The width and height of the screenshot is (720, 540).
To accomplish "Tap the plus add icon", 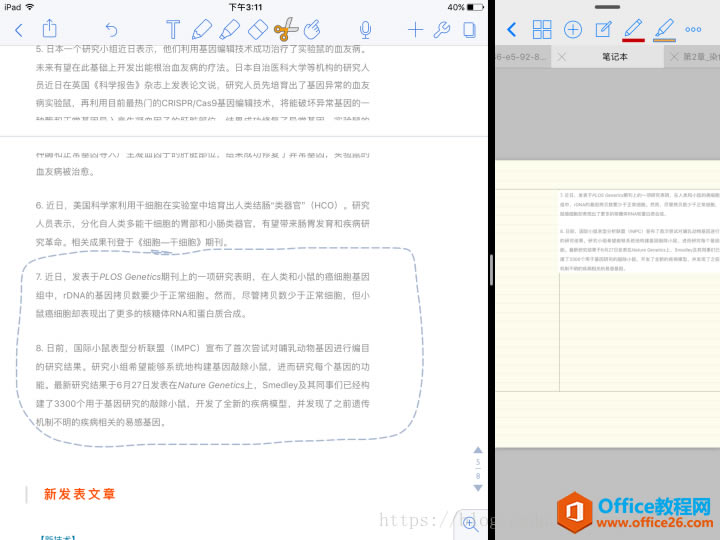I will click(416, 30).
